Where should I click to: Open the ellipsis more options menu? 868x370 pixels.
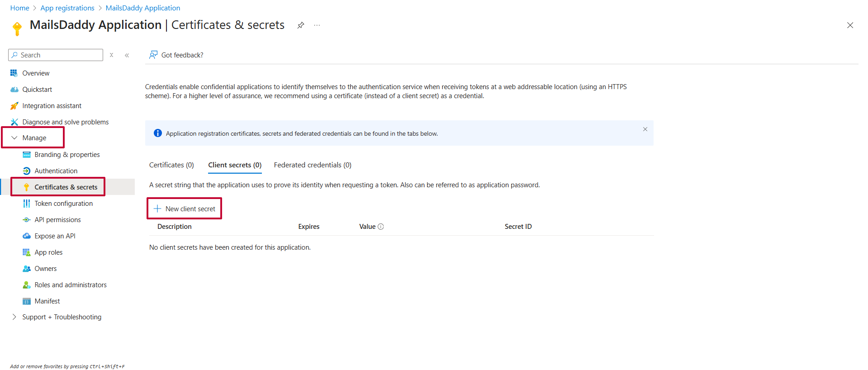pos(317,25)
